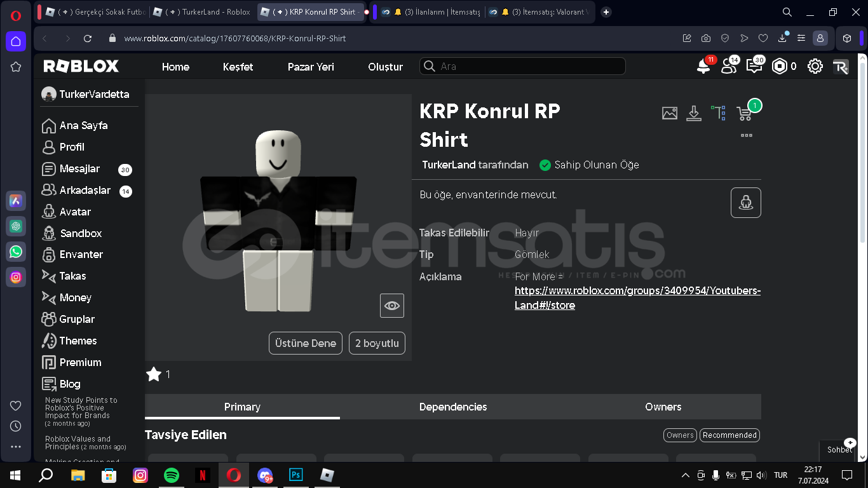Screen dimensions: 868x488
Task: Open Opera downloads icon
Action: click(782, 38)
